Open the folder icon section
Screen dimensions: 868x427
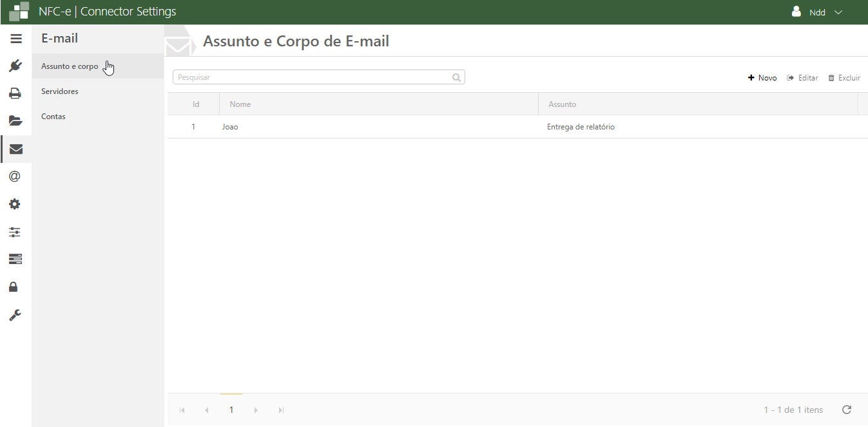point(15,120)
